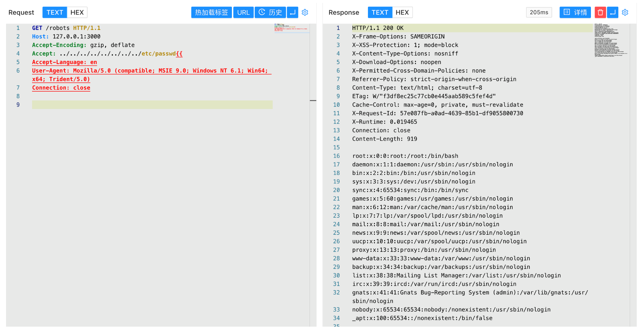Click the URL button in the Request toolbar
644x332 pixels.
point(243,12)
